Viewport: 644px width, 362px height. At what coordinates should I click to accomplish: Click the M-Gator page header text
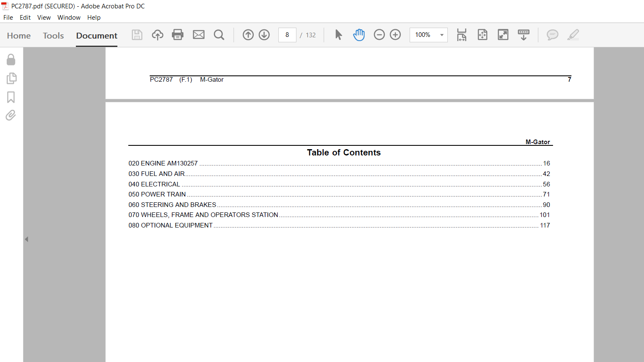coord(538,142)
